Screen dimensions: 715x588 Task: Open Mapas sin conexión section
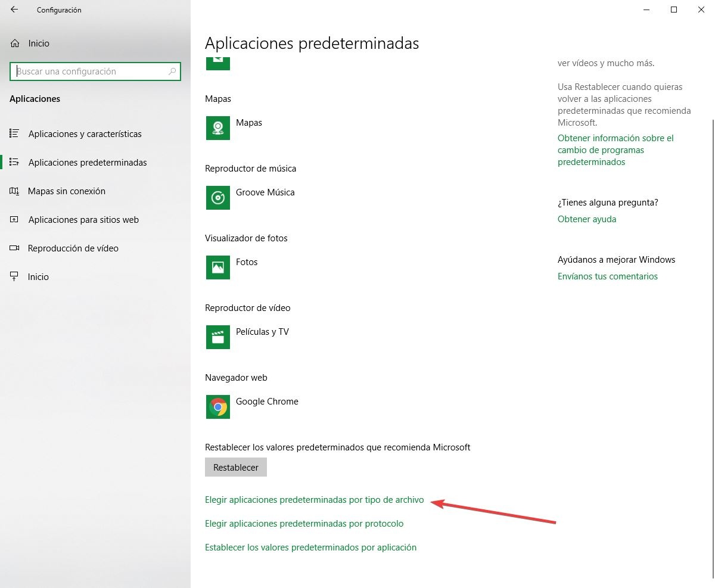(66, 191)
